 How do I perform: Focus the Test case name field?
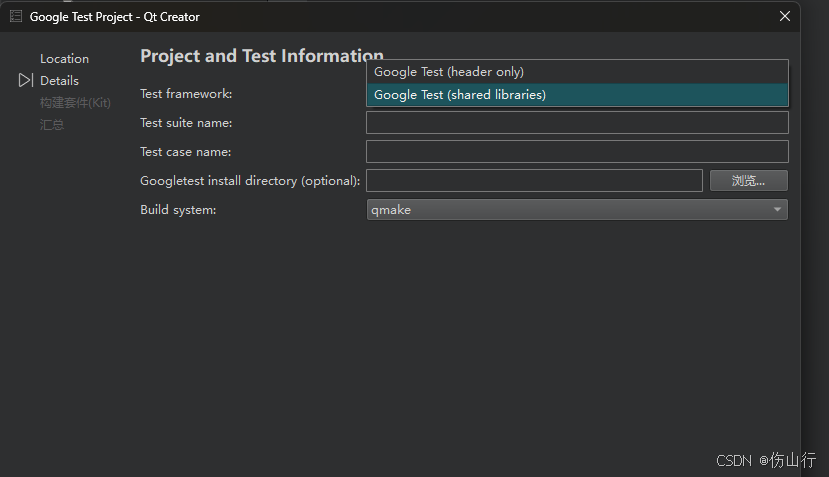(x=577, y=152)
